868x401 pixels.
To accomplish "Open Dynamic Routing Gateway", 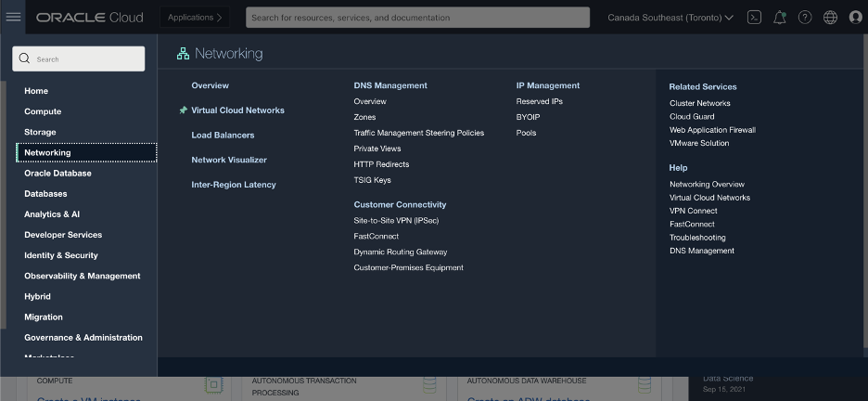I will [401, 252].
